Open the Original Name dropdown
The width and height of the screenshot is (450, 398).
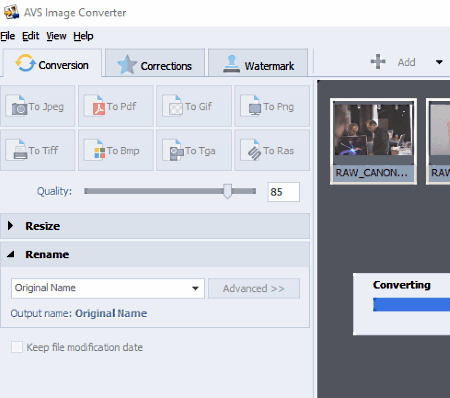point(108,288)
